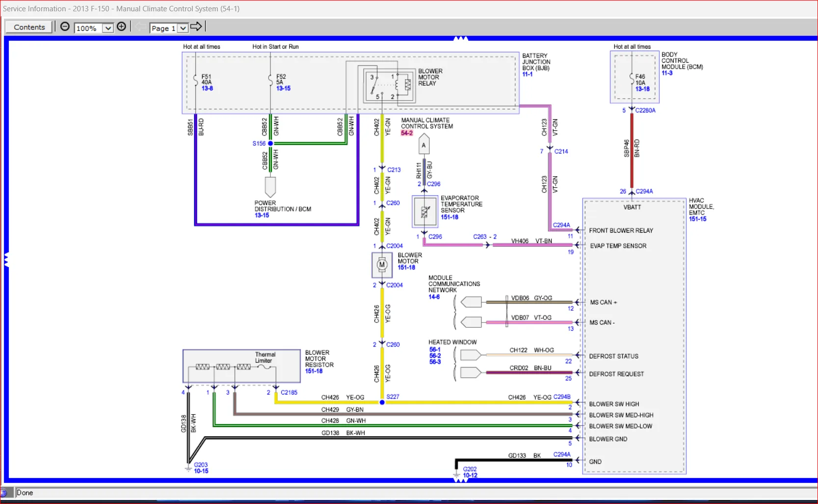
Task: Click the BN-BU heated window arrow symbol
Action: pyautogui.click(x=471, y=373)
